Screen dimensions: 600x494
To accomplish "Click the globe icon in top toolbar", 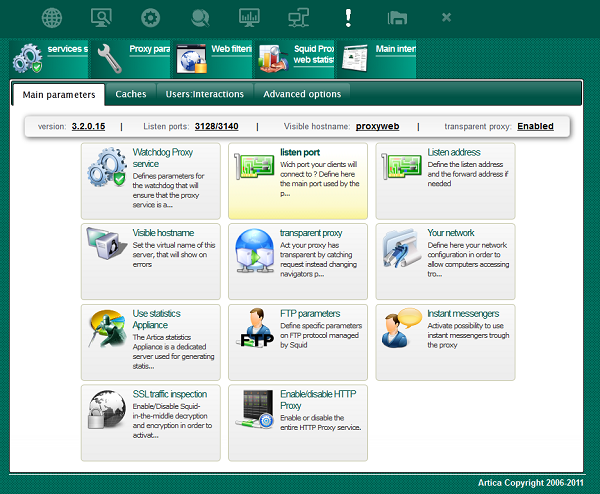I will (52, 18).
